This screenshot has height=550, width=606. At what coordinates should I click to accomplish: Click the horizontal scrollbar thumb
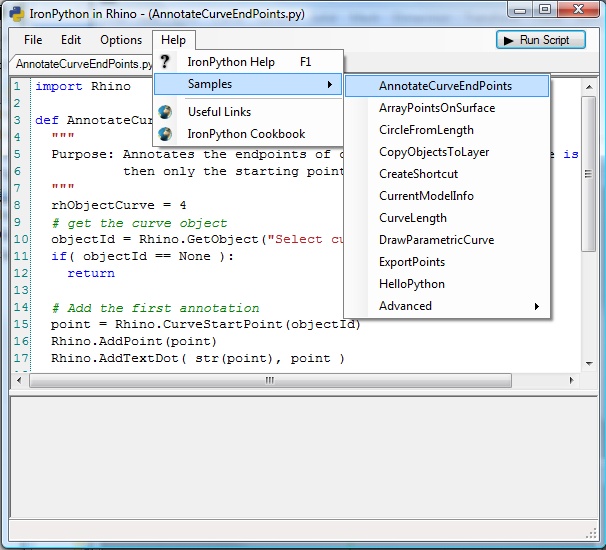270,380
